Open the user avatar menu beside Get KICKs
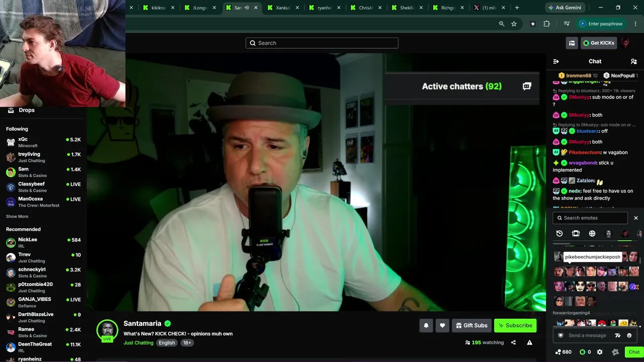The height and width of the screenshot is (362, 644). point(625,43)
